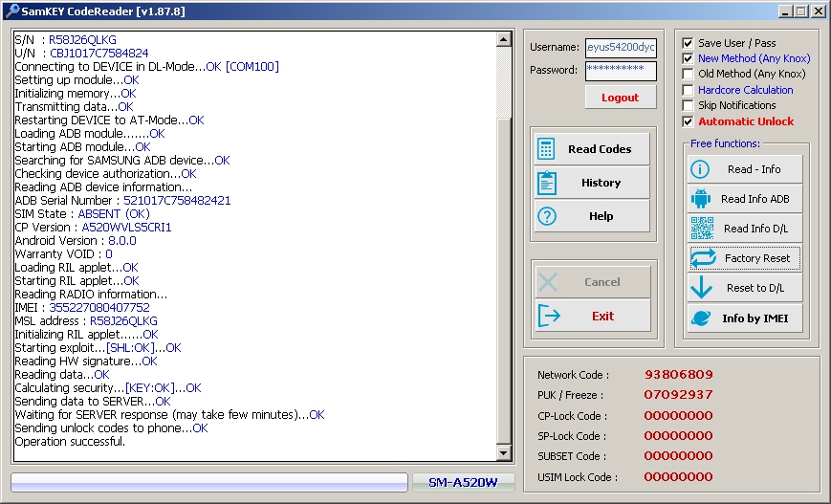Click the [COM100] port text in log

(251, 66)
